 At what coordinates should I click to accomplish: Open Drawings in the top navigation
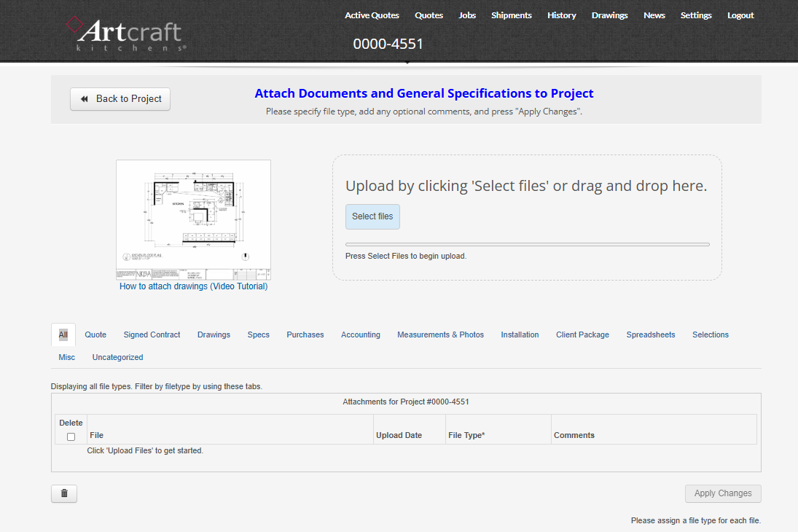coord(610,15)
